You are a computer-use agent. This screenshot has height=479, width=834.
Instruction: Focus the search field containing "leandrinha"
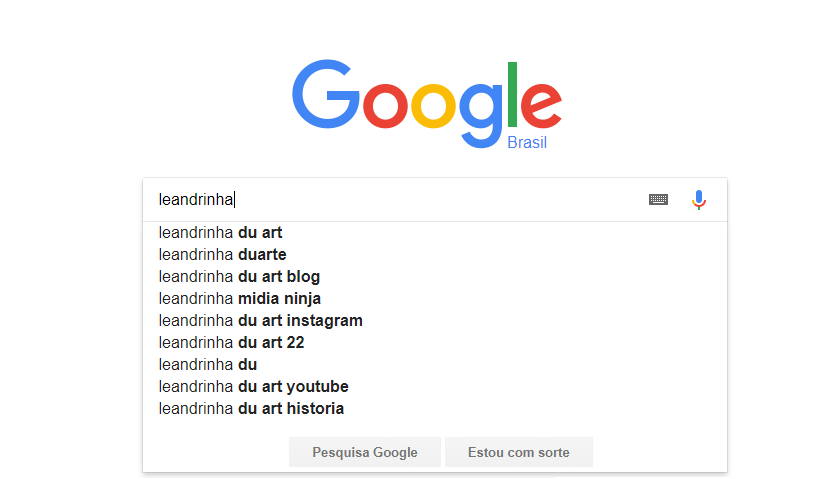[x=400, y=200]
